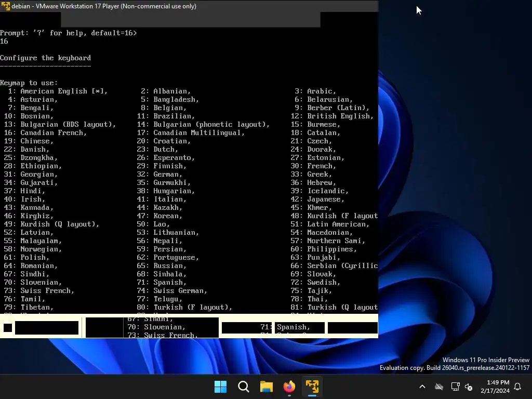Open Windows Search from the taskbar
The image size is (532, 399).
(x=244, y=387)
